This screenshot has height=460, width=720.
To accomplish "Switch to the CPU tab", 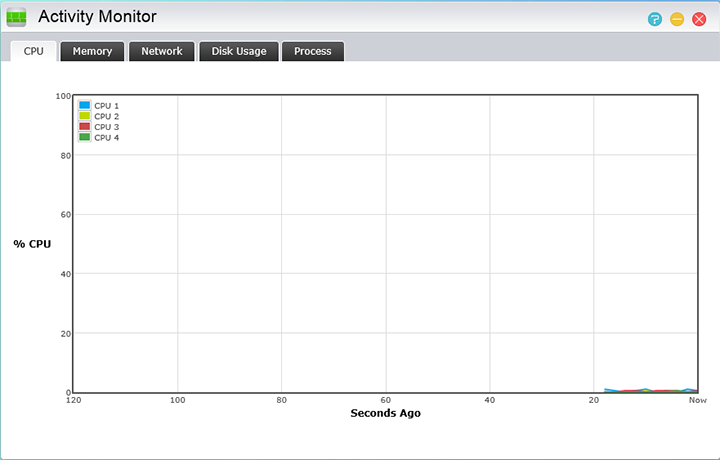I will tap(34, 51).
